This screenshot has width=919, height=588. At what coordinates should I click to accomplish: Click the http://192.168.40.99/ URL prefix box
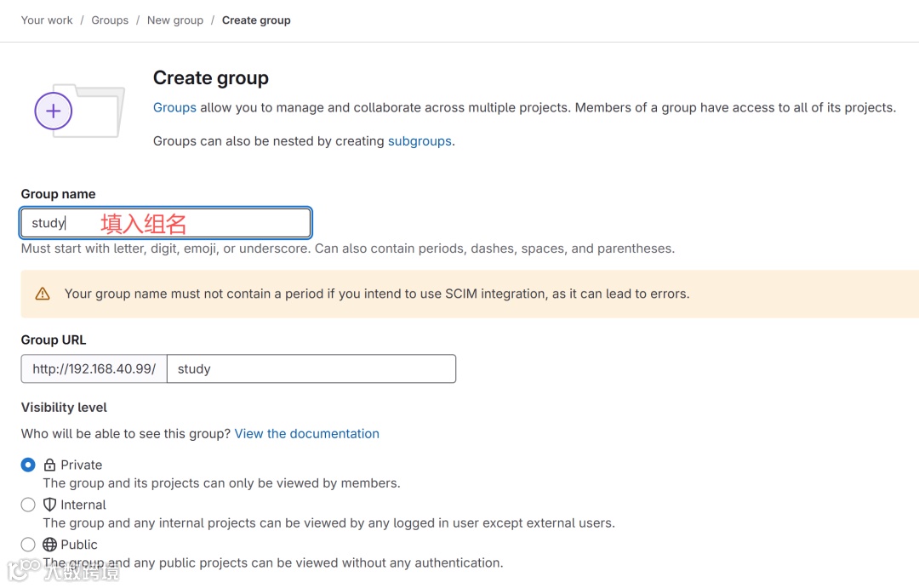click(x=94, y=369)
